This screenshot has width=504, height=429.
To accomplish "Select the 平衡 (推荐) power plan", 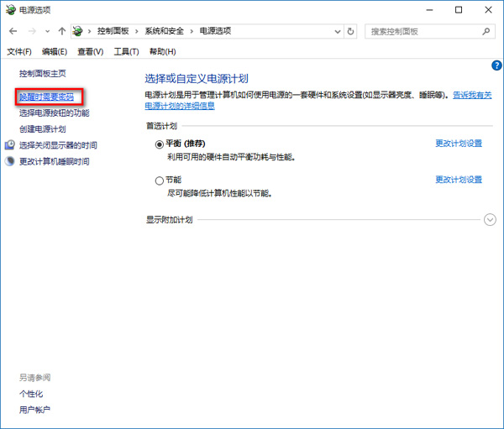I will [x=160, y=144].
